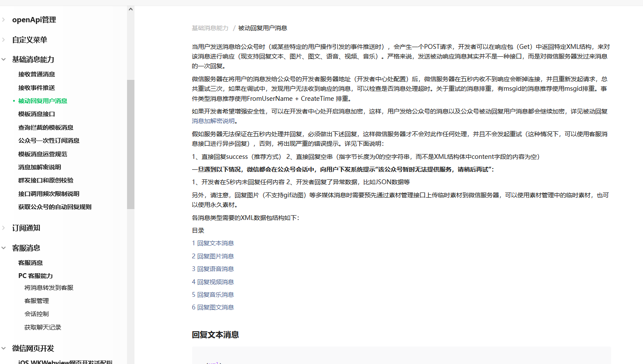Open 获取聊天记录 in the sidebar
This screenshot has height=364, width=643.
coord(43,327)
